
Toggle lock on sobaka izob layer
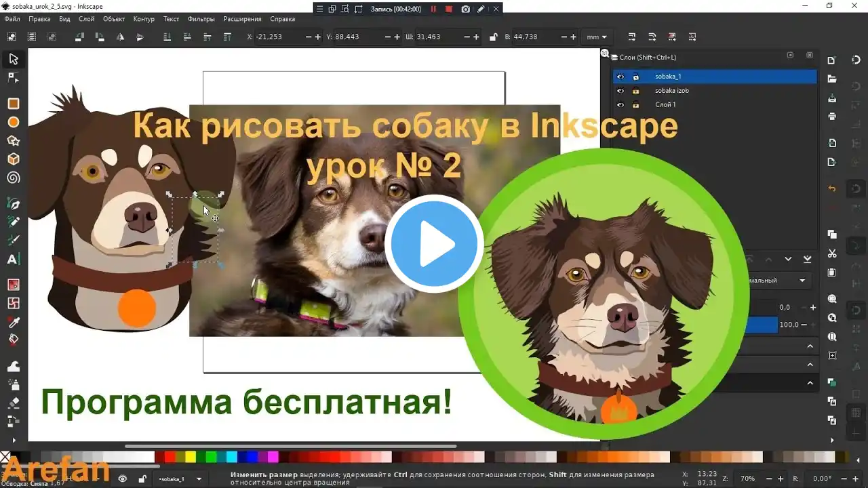(x=636, y=91)
